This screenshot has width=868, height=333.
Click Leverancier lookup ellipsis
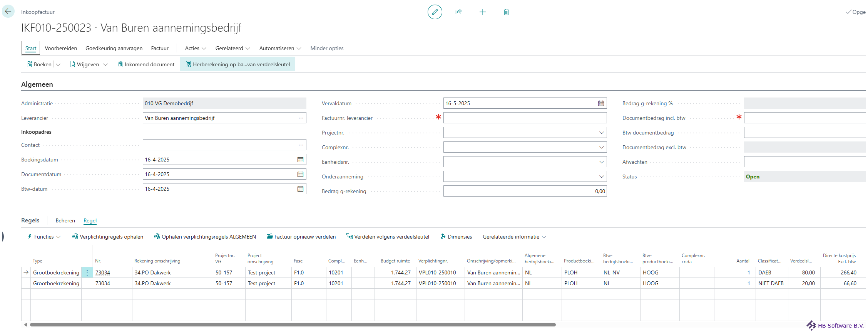pyautogui.click(x=301, y=118)
